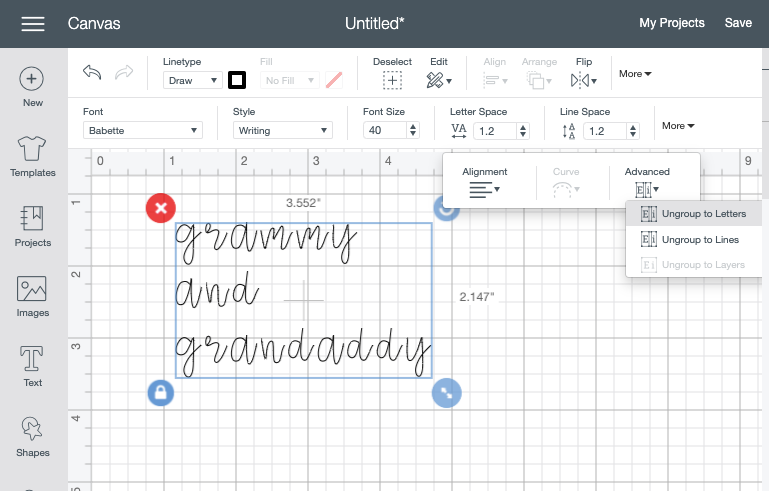The width and height of the screenshot is (769, 491).
Task: Click the Redo arrow
Action: (124, 73)
